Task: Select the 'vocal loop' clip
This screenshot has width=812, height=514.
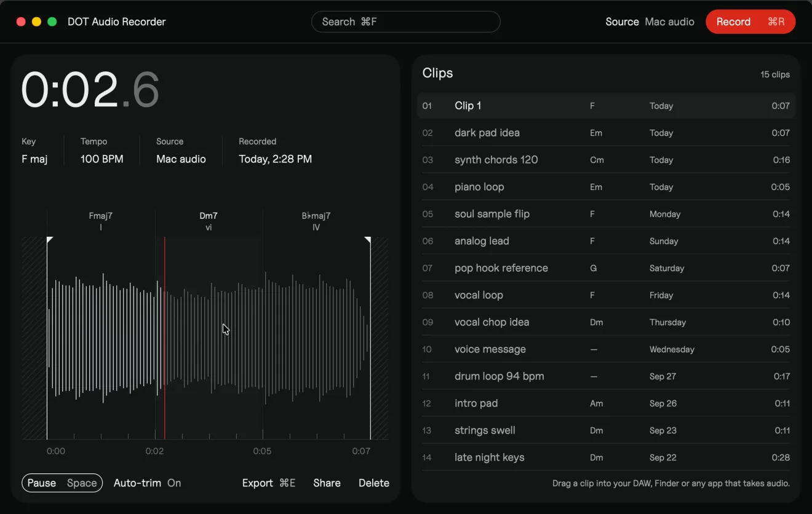Action: (x=606, y=295)
